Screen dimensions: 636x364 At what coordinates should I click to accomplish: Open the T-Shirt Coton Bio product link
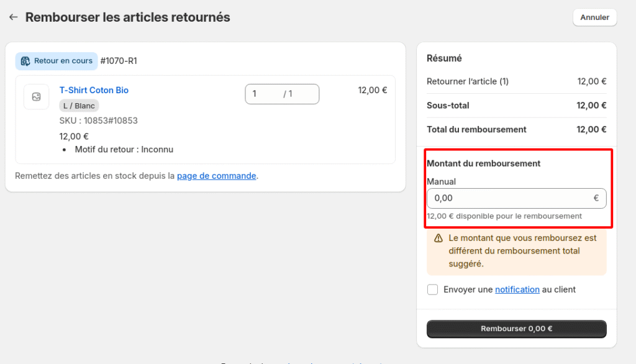(94, 90)
